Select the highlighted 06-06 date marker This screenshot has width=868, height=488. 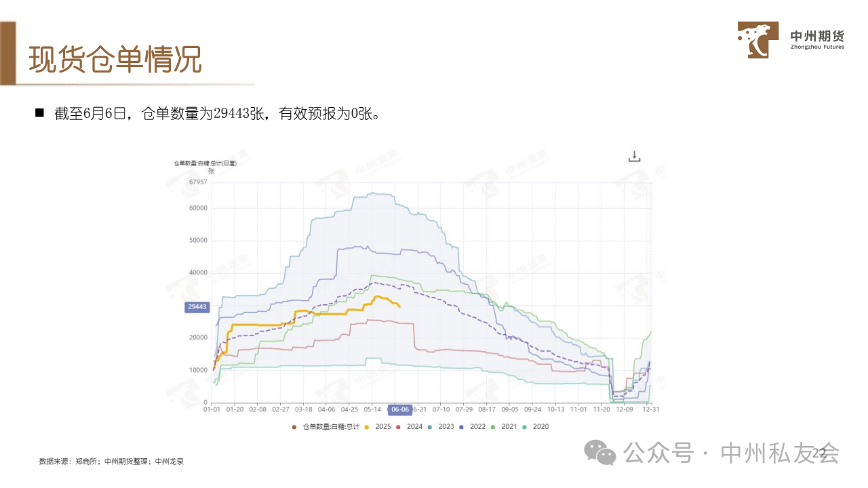[399, 409]
